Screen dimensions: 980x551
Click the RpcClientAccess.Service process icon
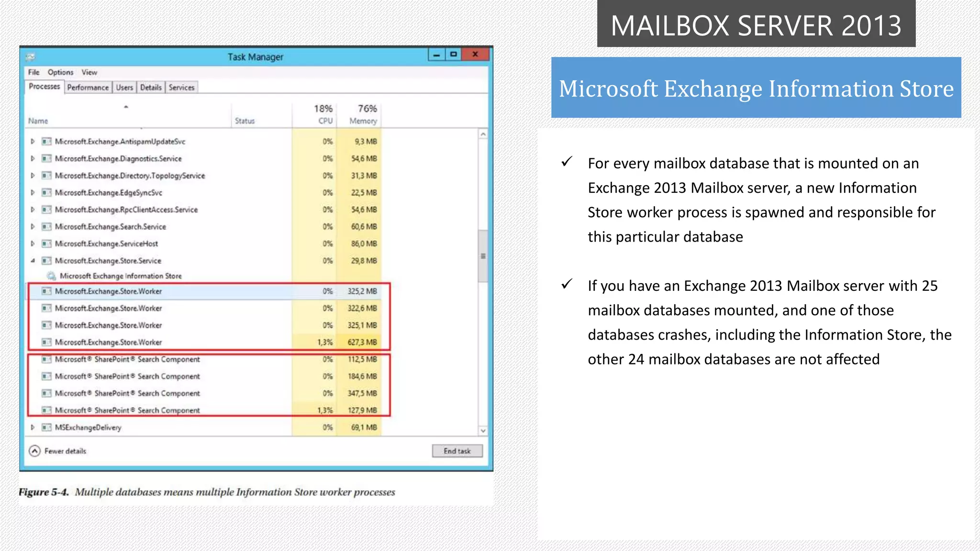46,209
